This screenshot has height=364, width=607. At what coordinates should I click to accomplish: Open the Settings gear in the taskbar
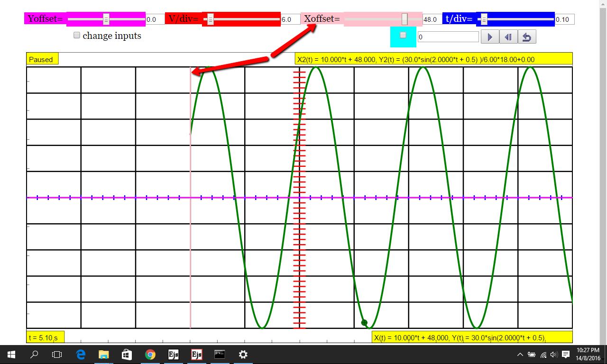[243, 354]
